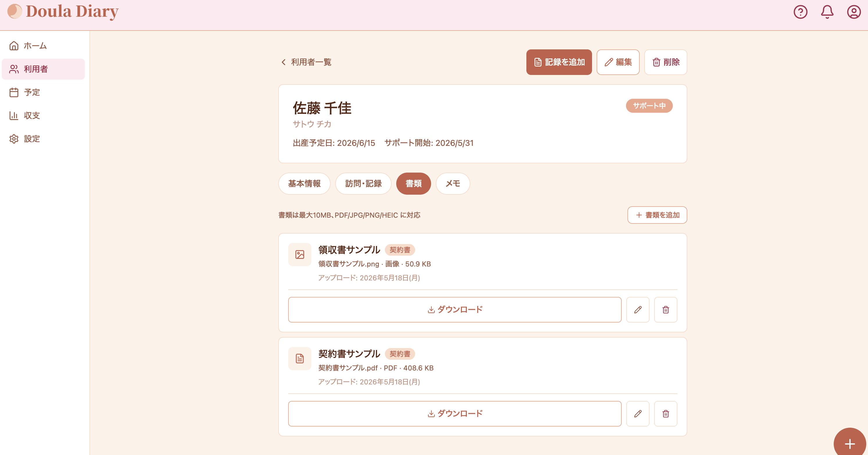Image resolution: width=868 pixels, height=455 pixels.
Task: Switch to the 訪問・記録 tab
Action: point(363,184)
